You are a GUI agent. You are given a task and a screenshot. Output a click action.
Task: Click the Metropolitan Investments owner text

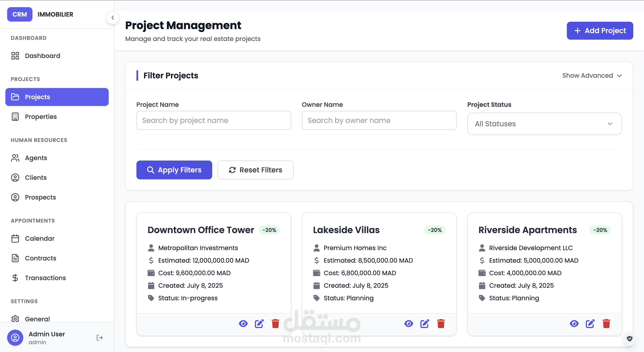tap(198, 248)
